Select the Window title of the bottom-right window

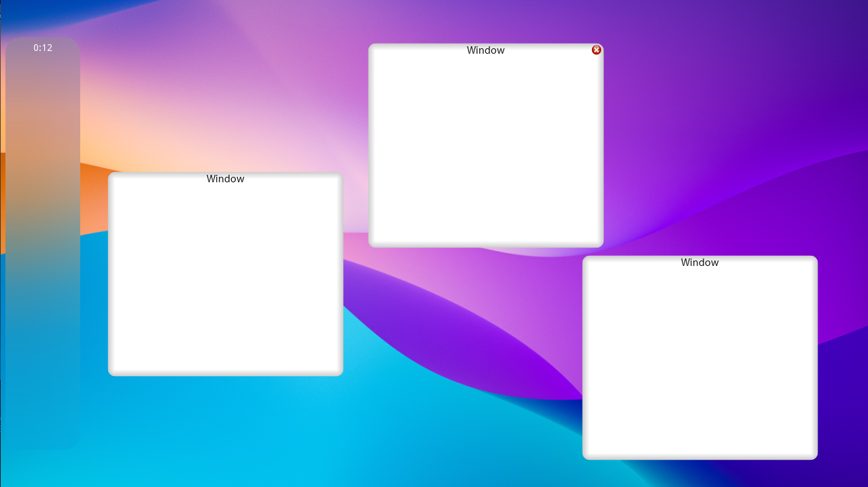tap(699, 262)
